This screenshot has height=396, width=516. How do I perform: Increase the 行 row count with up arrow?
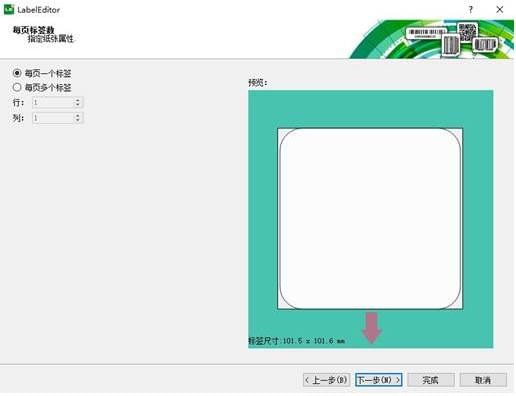(78, 100)
